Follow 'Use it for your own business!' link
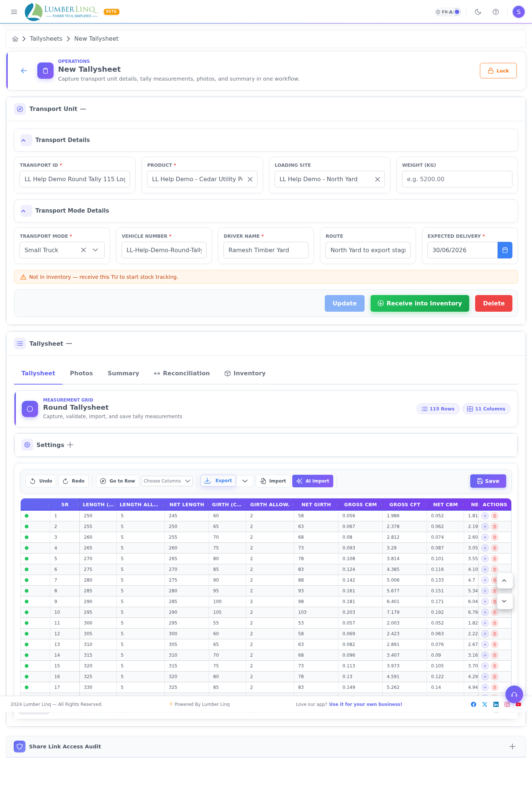Image resolution: width=532 pixels, height=802 pixels. [366, 704]
